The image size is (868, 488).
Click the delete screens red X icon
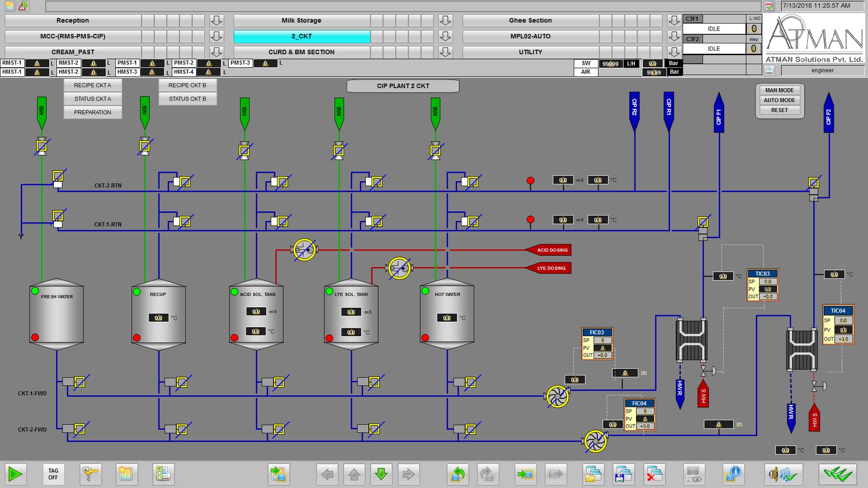[x=654, y=474]
